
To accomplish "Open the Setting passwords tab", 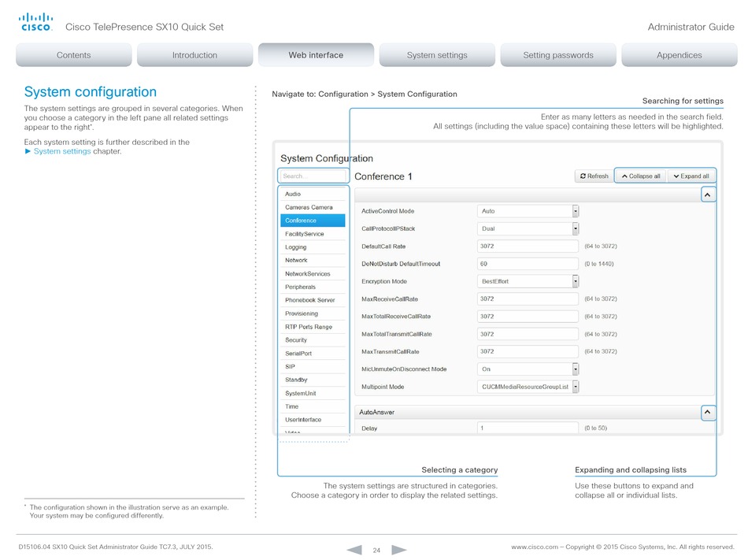I will [558, 55].
